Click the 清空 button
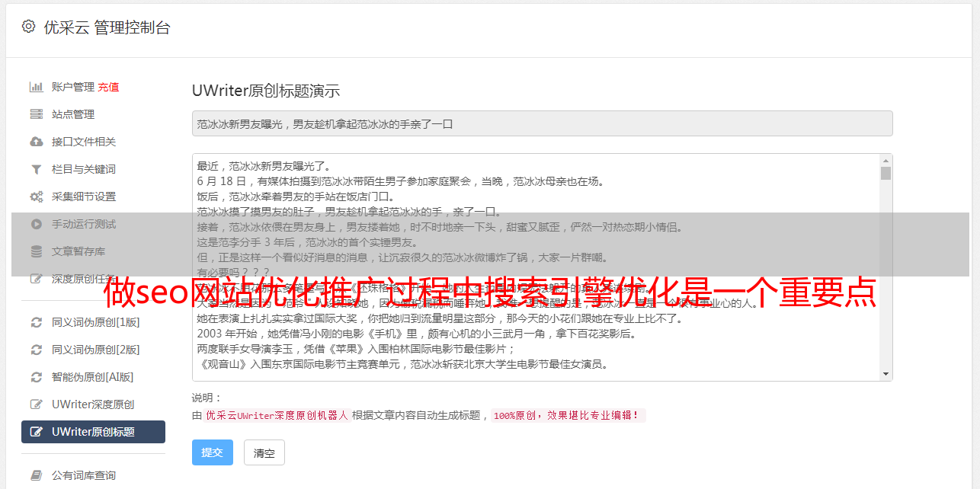Screen dimensions: 980x489 tap(264, 452)
